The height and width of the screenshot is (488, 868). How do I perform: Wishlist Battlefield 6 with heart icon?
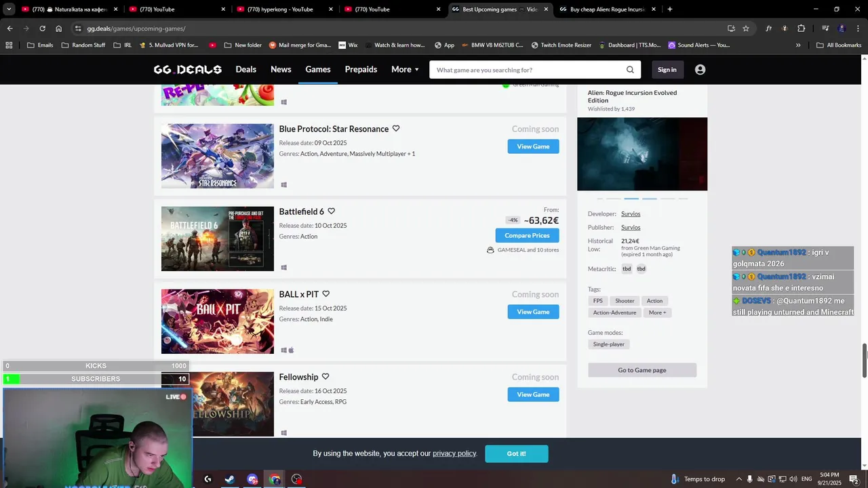coord(331,211)
